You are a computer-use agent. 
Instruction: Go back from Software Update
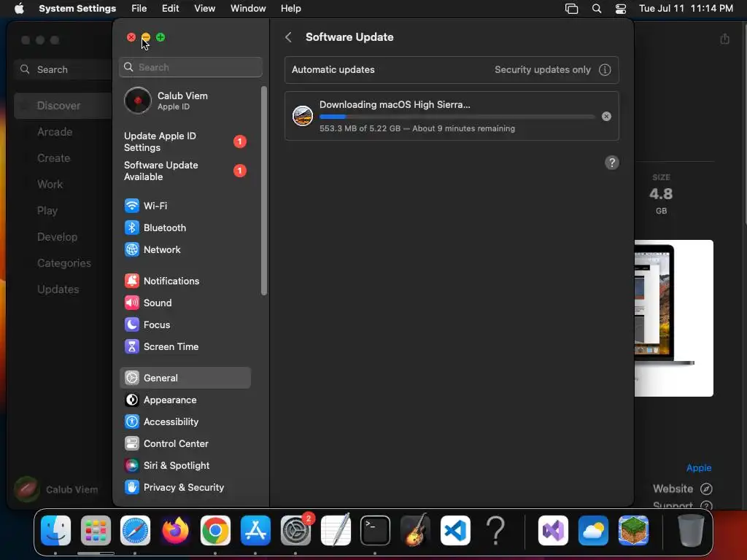pos(288,37)
